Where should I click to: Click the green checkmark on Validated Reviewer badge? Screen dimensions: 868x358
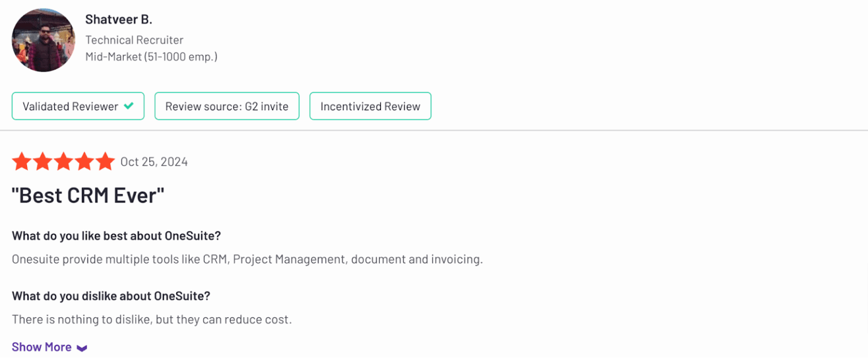(130, 106)
